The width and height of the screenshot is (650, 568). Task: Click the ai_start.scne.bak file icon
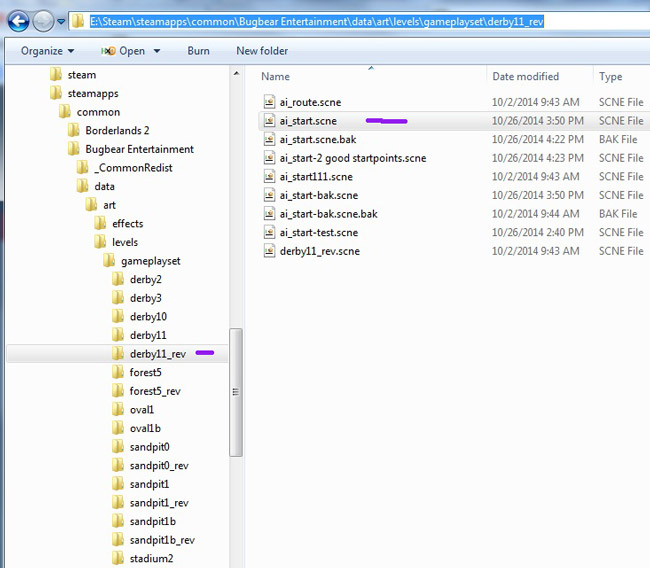click(x=269, y=139)
